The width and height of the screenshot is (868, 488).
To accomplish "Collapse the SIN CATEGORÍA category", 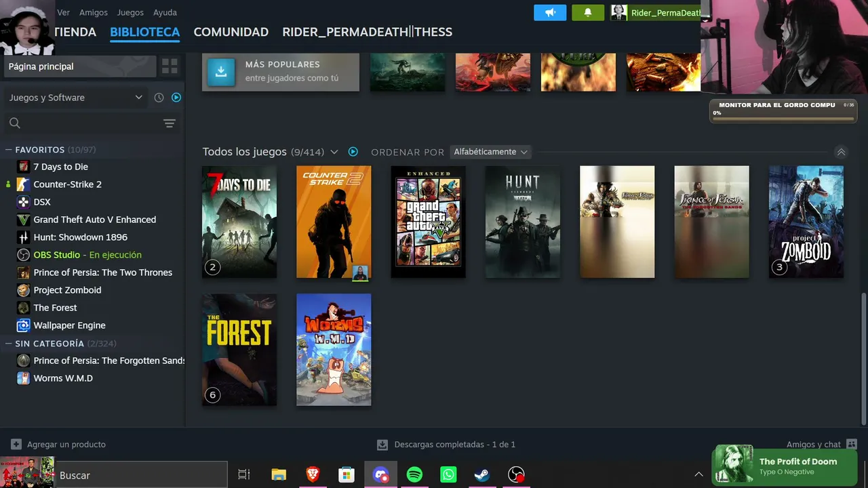I will pyautogui.click(x=9, y=344).
